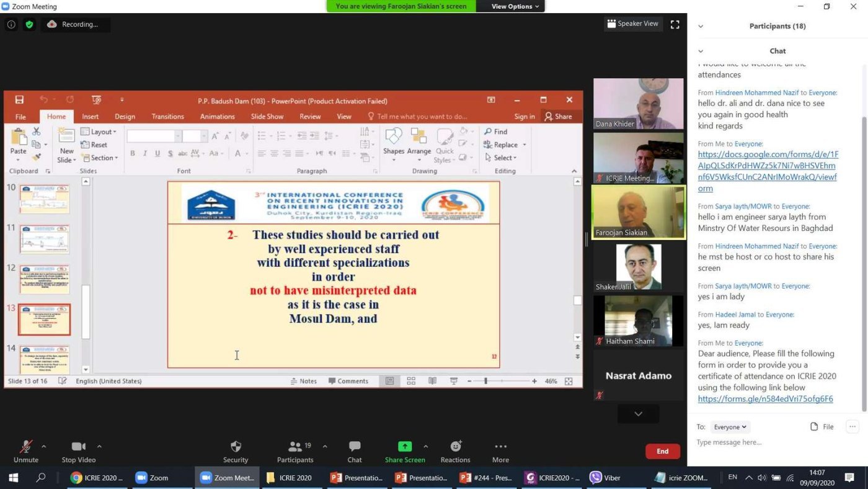Click the Speaker View button
The width and height of the screenshot is (868, 489).
point(633,24)
